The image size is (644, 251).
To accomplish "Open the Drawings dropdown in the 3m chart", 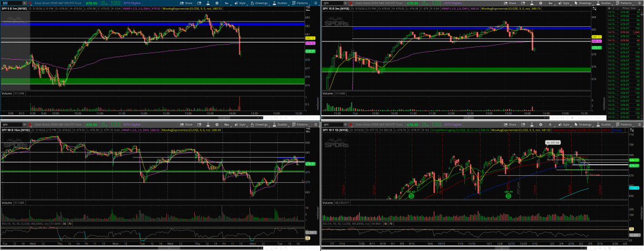I will tap(583, 3).
